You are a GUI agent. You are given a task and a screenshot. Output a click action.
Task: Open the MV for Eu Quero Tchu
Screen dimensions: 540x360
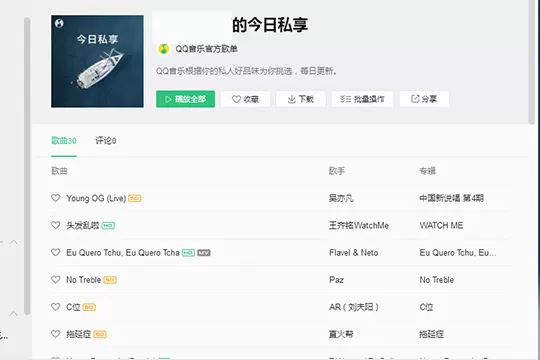pyautogui.click(x=204, y=253)
